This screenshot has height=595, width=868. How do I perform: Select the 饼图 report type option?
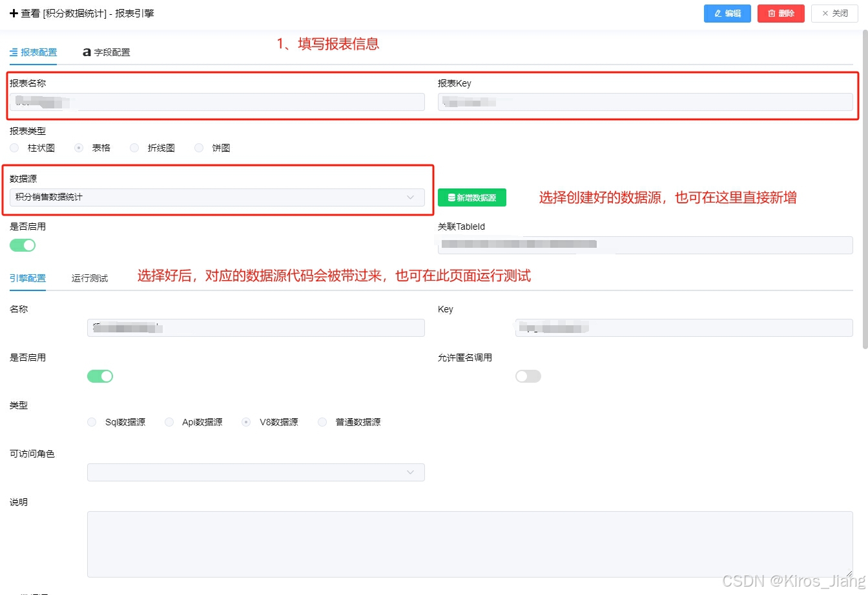199,148
